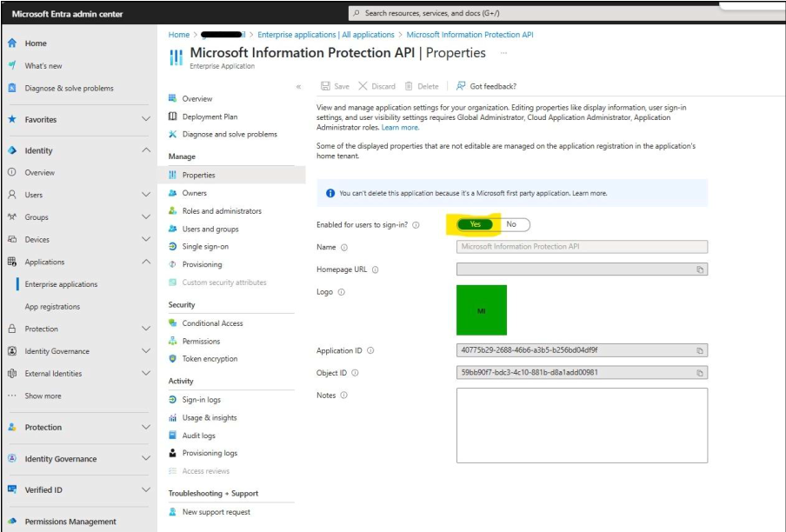The image size is (786, 532).
Task: Click the Home house icon in sidebar
Action: [12, 43]
